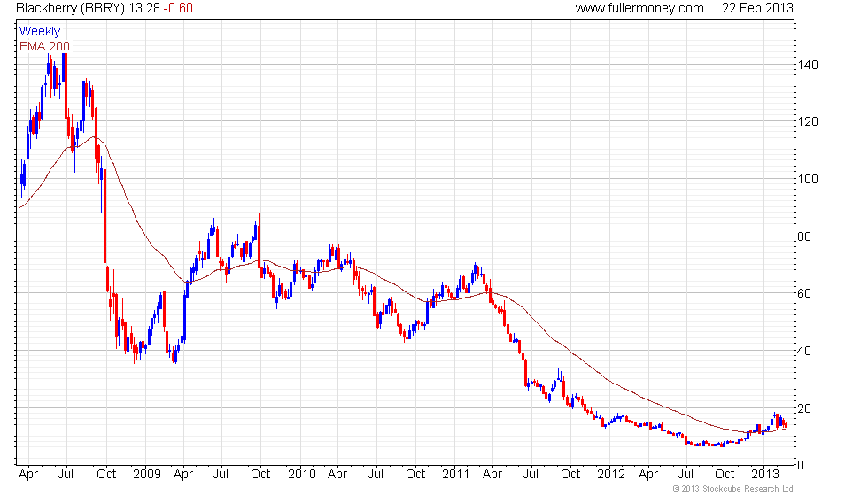The image size is (868, 496).
Task: Click the 2013 time axis label
Action: click(765, 475)
